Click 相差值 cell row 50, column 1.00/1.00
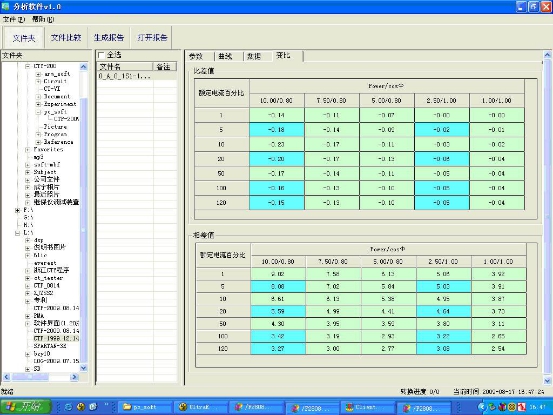The width and height of the screenshot is (553, 415). (498, 323)
